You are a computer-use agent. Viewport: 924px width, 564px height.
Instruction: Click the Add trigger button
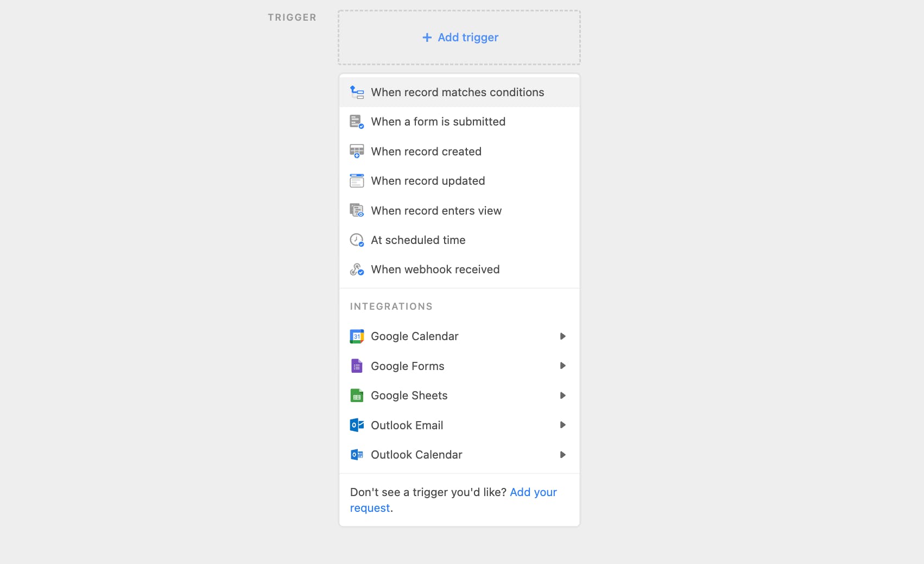coord(459,37)
